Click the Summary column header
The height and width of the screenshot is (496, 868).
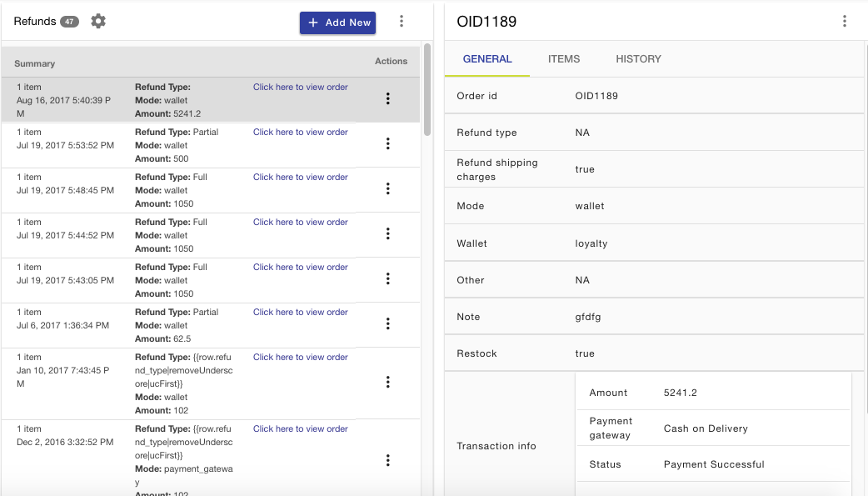(34, 63)
